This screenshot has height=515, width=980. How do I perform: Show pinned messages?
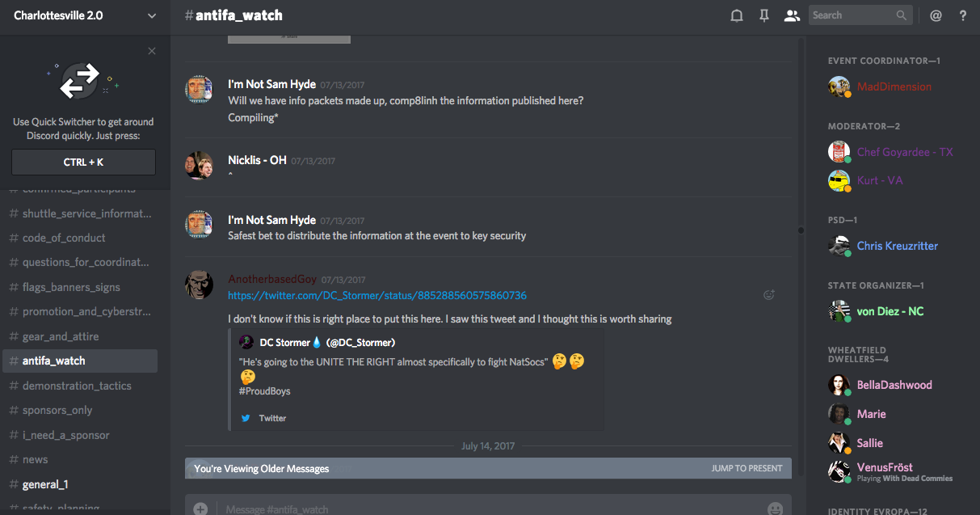764,15
